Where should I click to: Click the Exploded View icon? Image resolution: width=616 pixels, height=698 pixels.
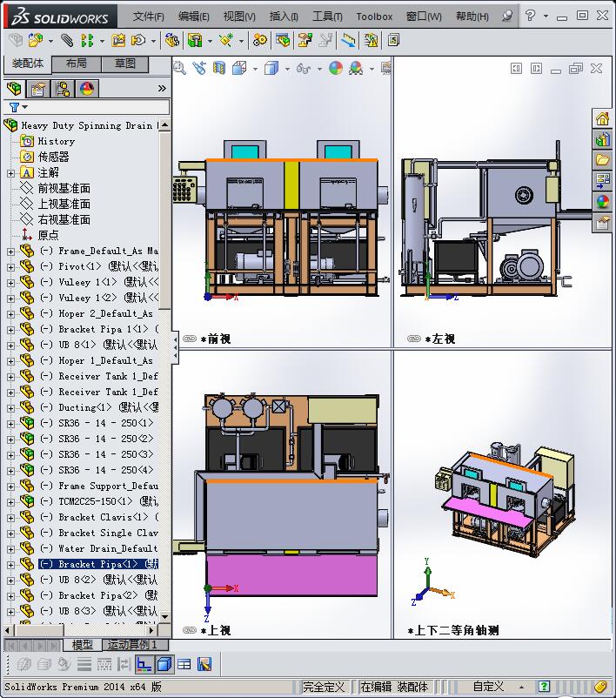tap(305, 41)
